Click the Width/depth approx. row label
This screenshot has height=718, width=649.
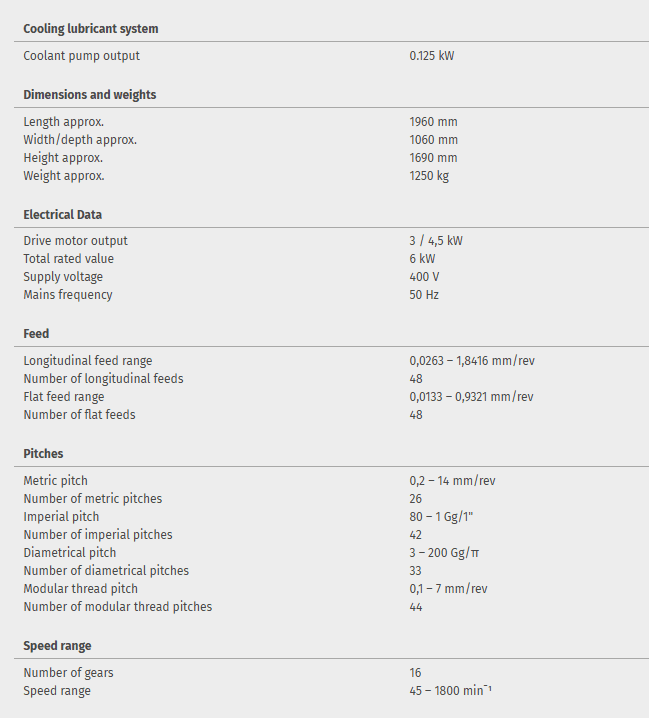click(x=80, y=140)
